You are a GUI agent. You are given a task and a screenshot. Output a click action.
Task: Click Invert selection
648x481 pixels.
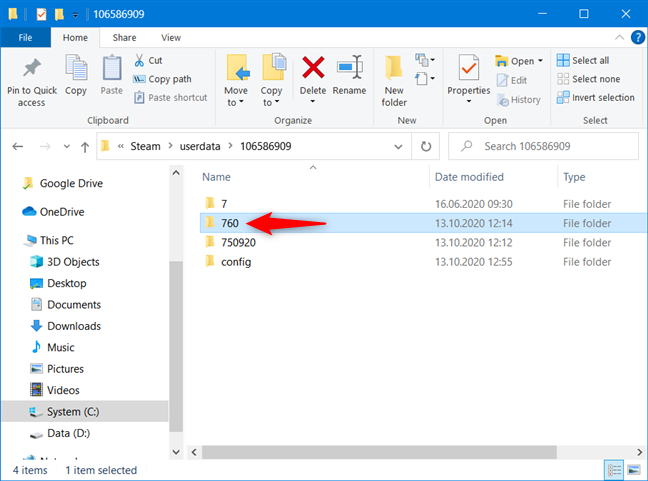pos(596,97)
